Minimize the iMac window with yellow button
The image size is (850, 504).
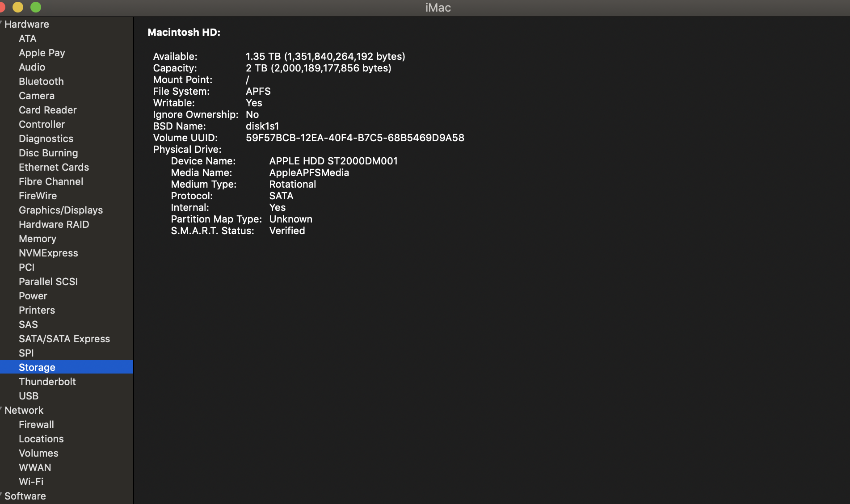[x=18, y=7]
